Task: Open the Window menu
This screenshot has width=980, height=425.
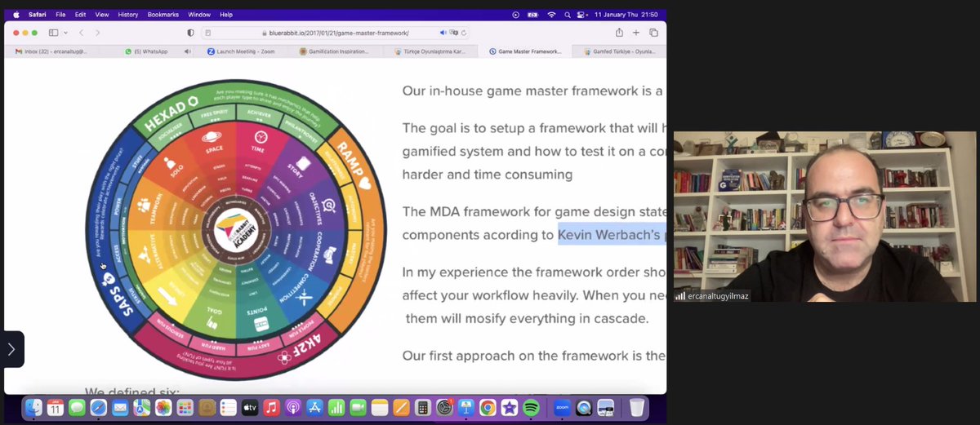Action: click(x=199, y=14)
